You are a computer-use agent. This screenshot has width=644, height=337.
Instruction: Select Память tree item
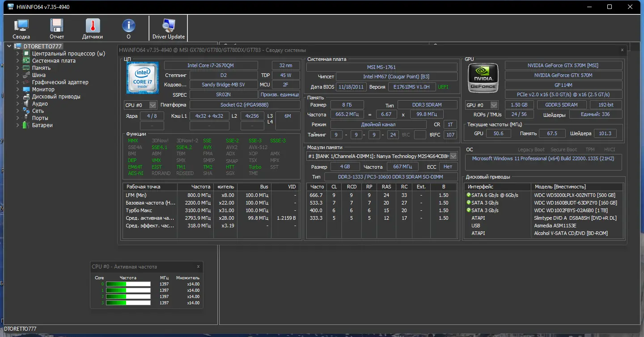pyautogui.click(x=41, y=68)
